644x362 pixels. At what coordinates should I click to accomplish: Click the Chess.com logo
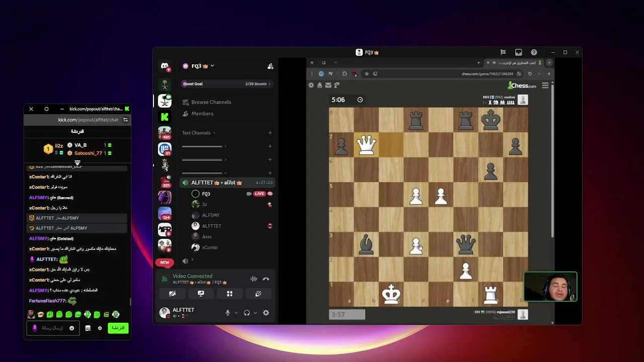tap(522, 85)
